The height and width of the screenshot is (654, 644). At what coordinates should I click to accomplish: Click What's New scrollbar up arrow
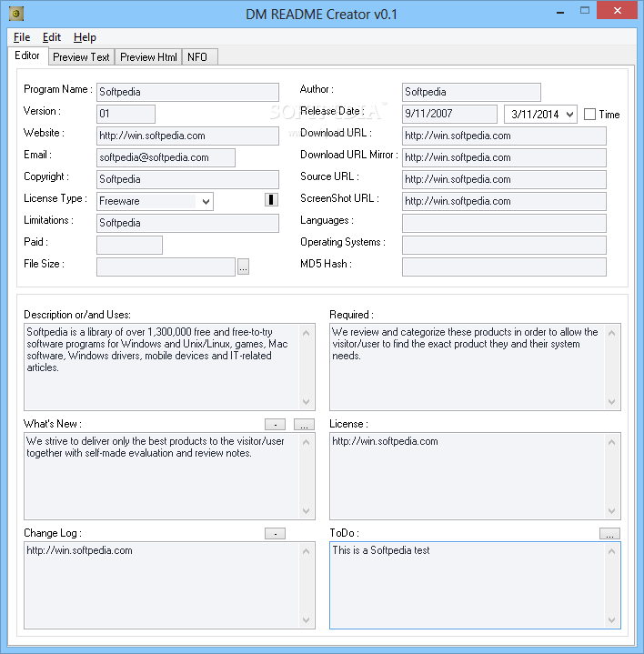(x=307, y=442)
